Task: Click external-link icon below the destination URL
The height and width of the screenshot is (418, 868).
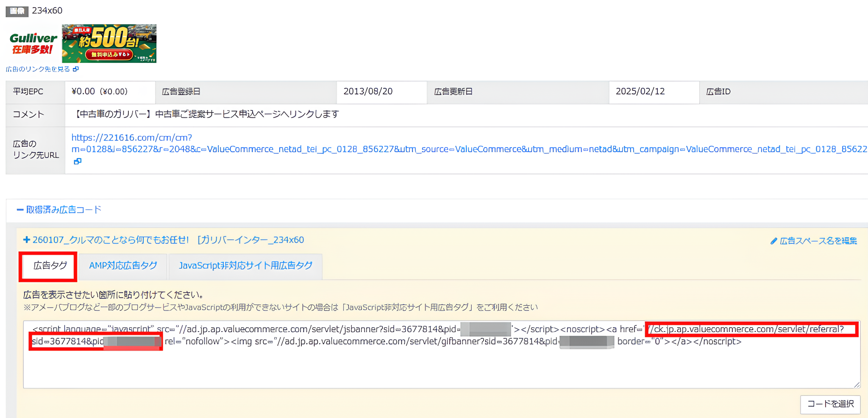Action: (x=77, y=161)
